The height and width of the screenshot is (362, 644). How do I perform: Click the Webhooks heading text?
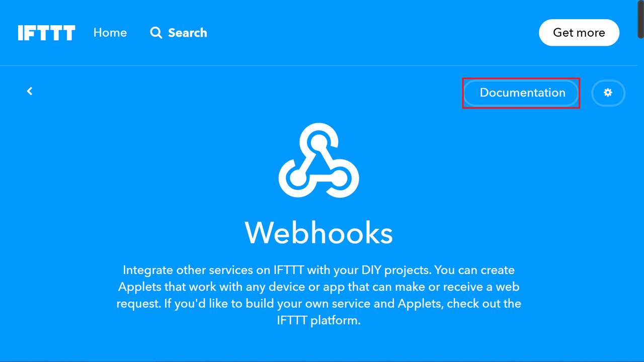click(x=319, y=232)
